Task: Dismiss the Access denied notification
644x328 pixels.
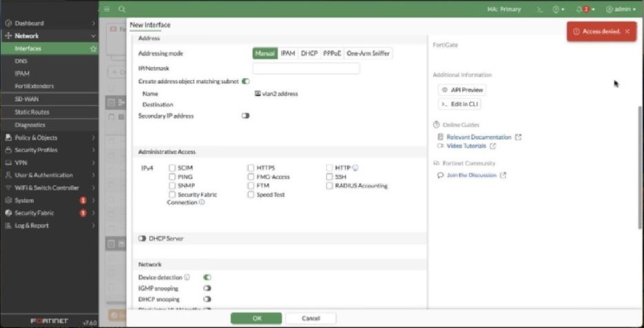Action: 627,31
